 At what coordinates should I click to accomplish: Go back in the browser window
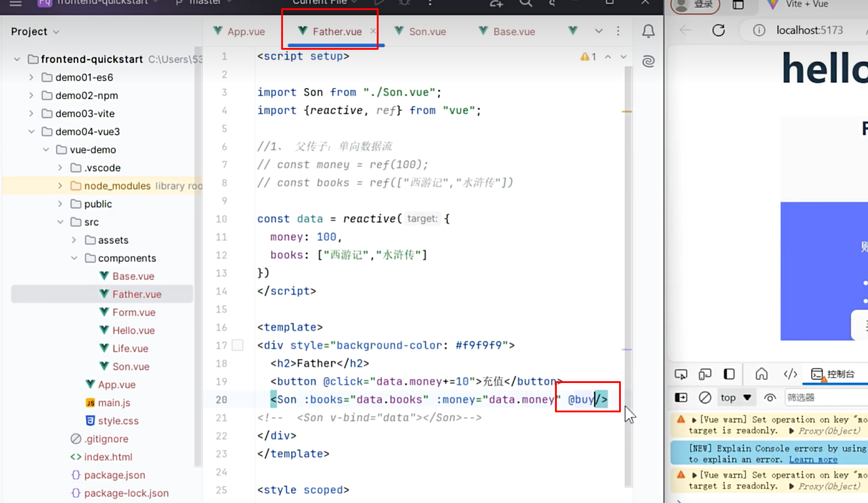pyautogui.click(x=685, y=30)
